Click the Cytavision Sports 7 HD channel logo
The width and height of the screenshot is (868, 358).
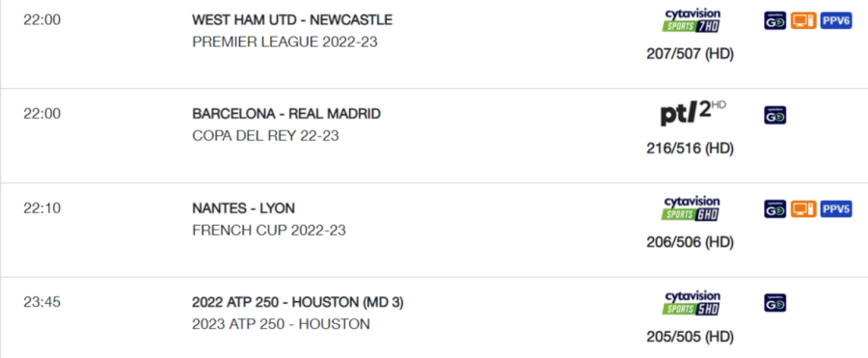(691, 21)
